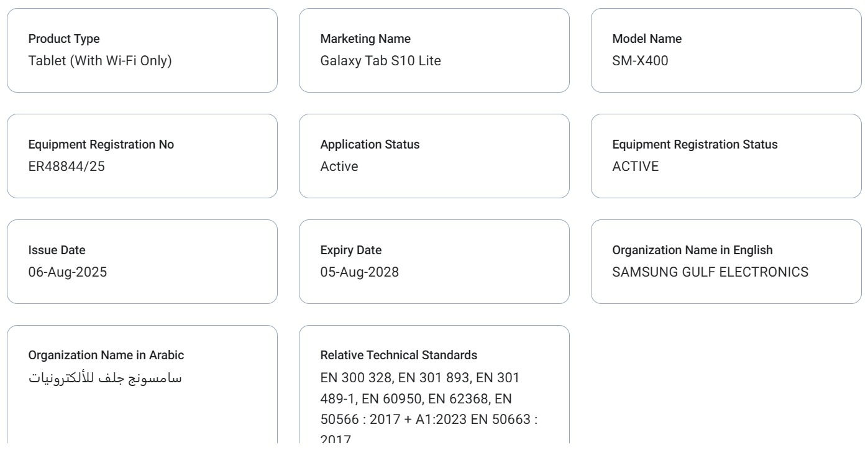The image size is (868, 450).
Task: Click the Application Status card
Action: pyautogui.click(x=434, y=156)
